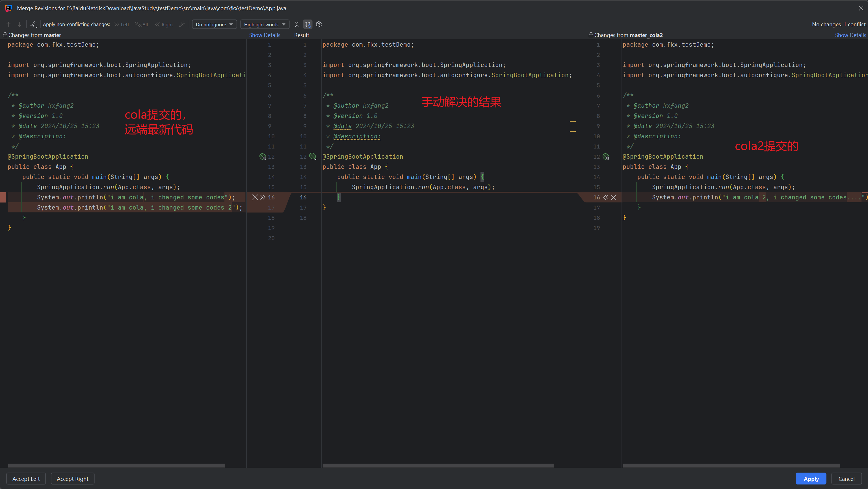Cancel the merge dialog
This screenshot has width=868, height=489.
pos(846,479)
